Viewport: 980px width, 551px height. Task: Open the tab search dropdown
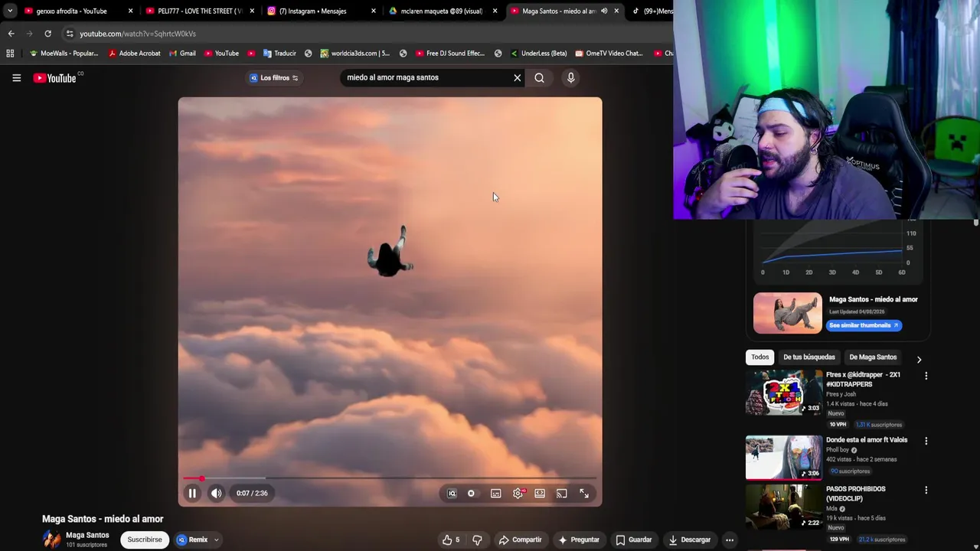[x=9, y=11]
